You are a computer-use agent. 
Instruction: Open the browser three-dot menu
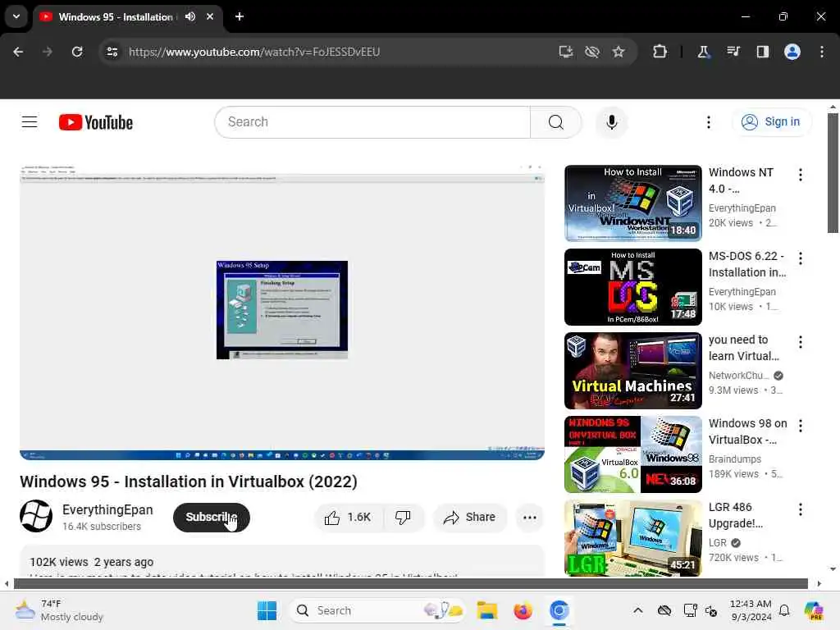(822, 52)
